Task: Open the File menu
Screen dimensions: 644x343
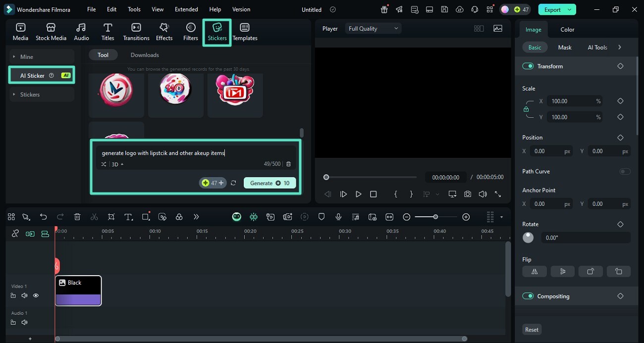Action: [x=92, y=9]
